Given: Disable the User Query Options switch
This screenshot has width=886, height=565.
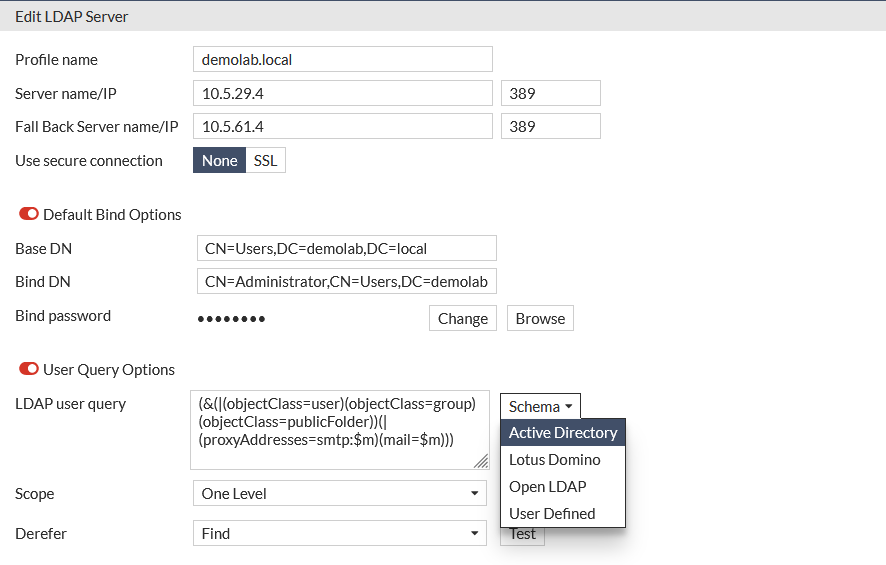Looking at the screenshot, I should 28,369.
